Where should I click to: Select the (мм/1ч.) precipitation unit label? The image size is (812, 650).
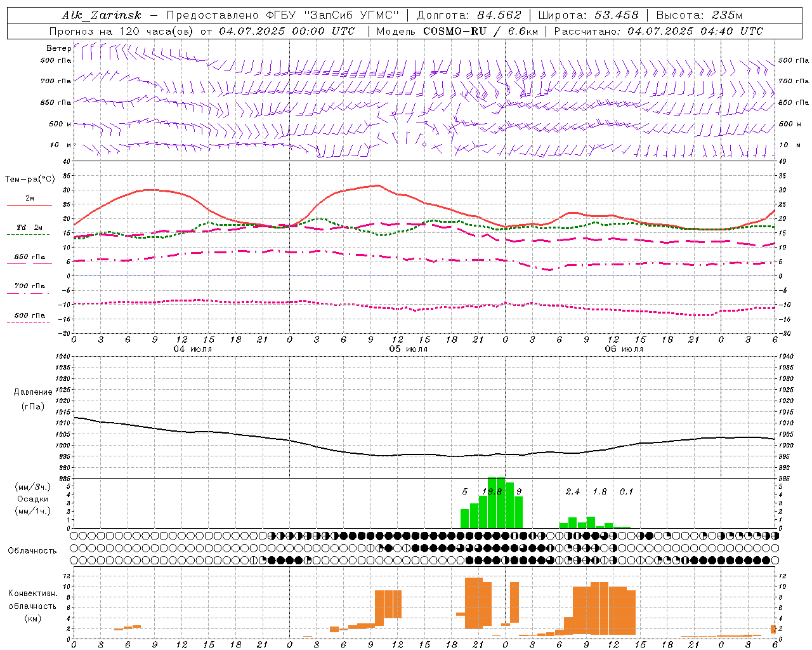(x=32, y=511)
